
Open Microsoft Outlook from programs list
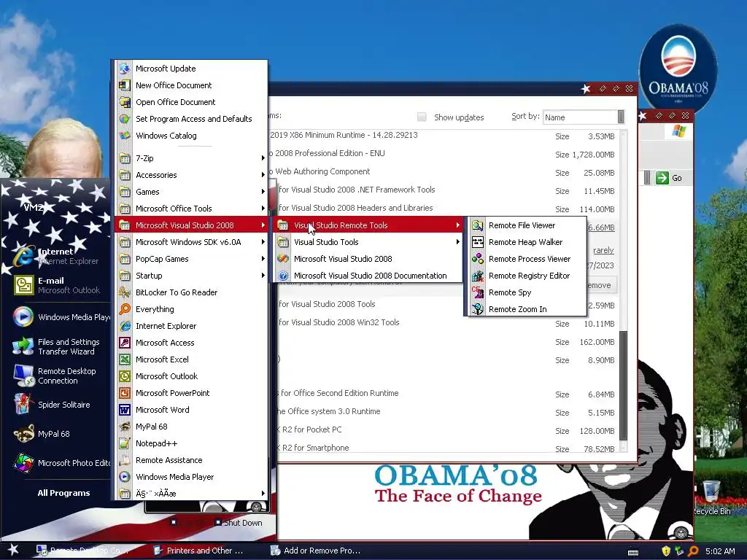(192, 376)
